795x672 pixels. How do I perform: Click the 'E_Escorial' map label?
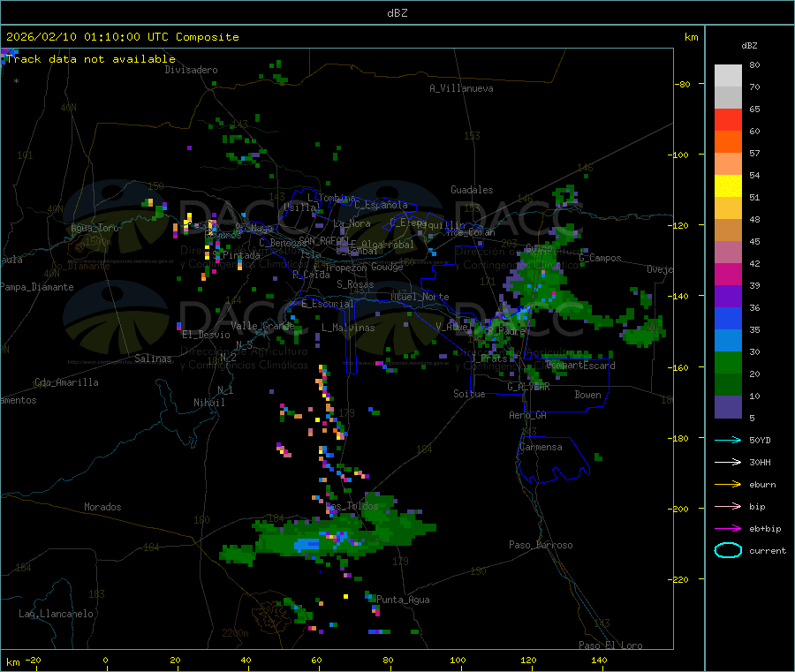328,304
